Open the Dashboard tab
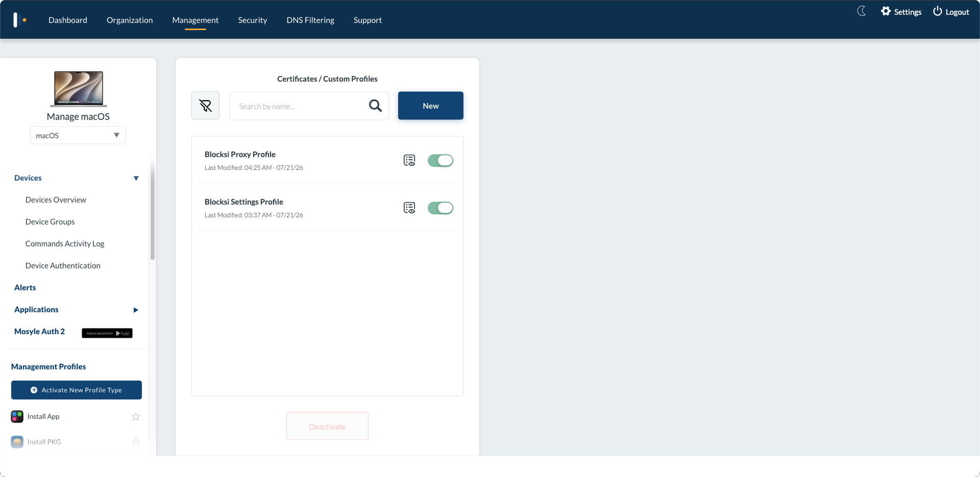 [x=68, y=20]
